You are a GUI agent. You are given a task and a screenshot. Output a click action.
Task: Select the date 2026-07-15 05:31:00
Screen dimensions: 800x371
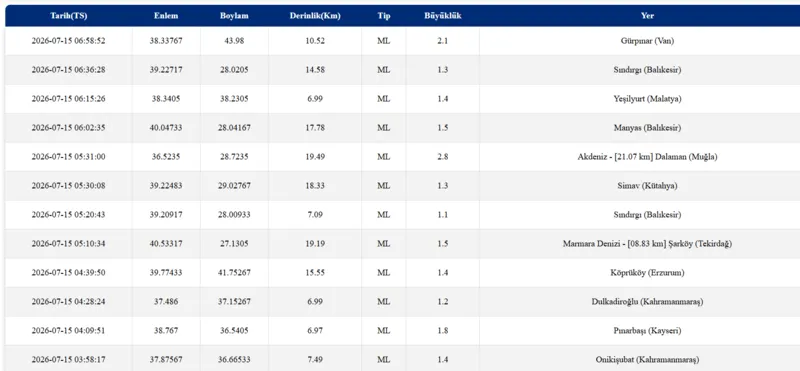68,157
